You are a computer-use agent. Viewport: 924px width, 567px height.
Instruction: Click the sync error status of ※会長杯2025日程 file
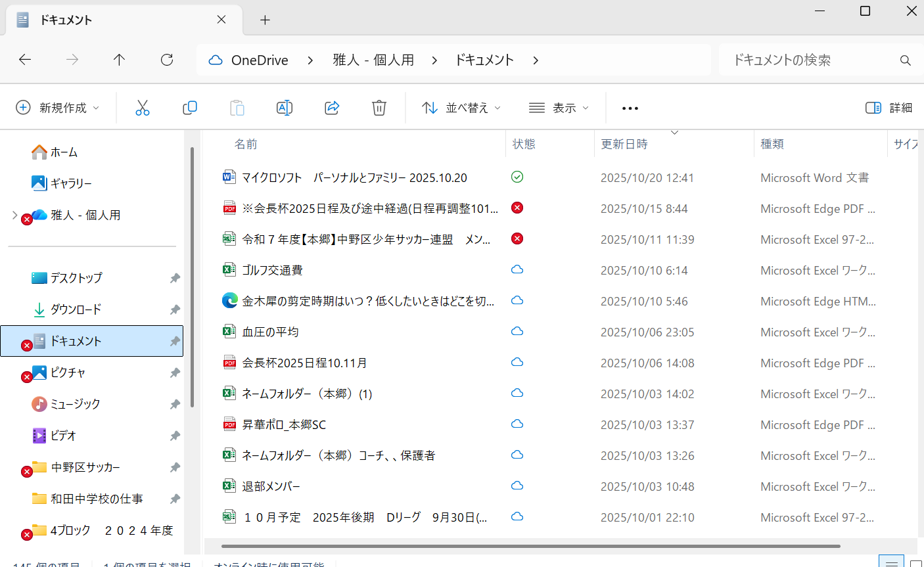click(x=517, y=208)
